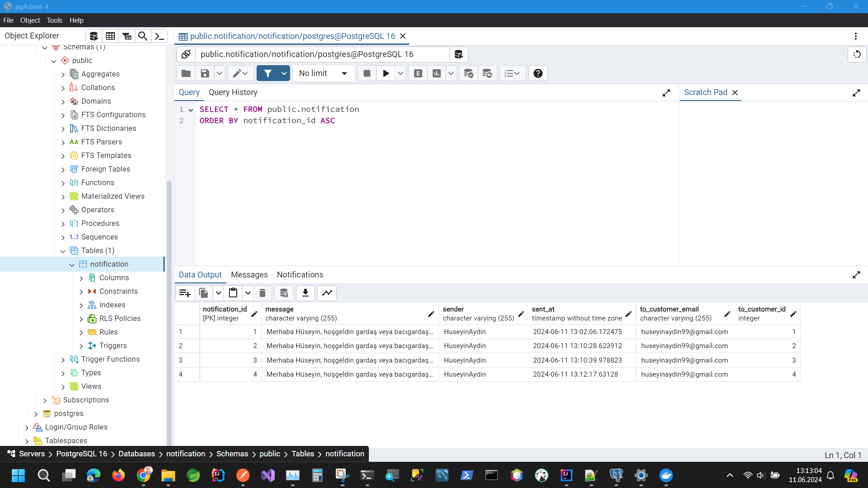Image resolution: width=868 pixels, height=488 pixels.
Task: Click the Add row icon in Data Output
Action: click(x=185, y=293)
